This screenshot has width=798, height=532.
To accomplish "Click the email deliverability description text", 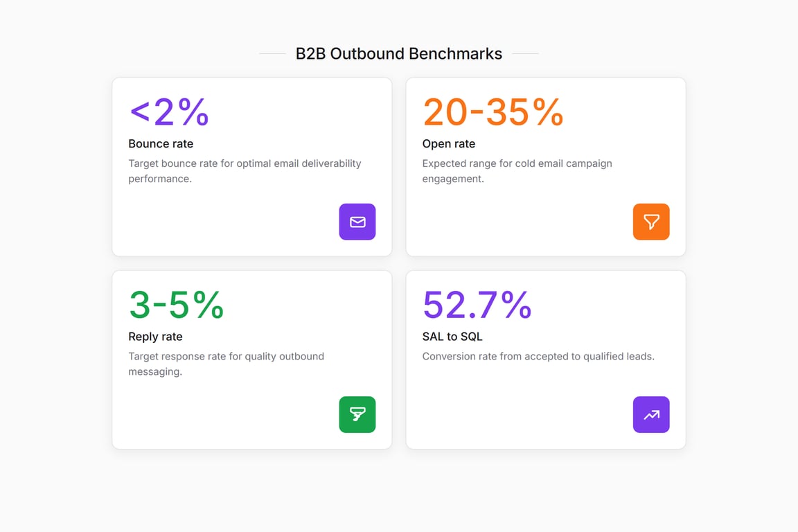I will [x=245, y=171].
